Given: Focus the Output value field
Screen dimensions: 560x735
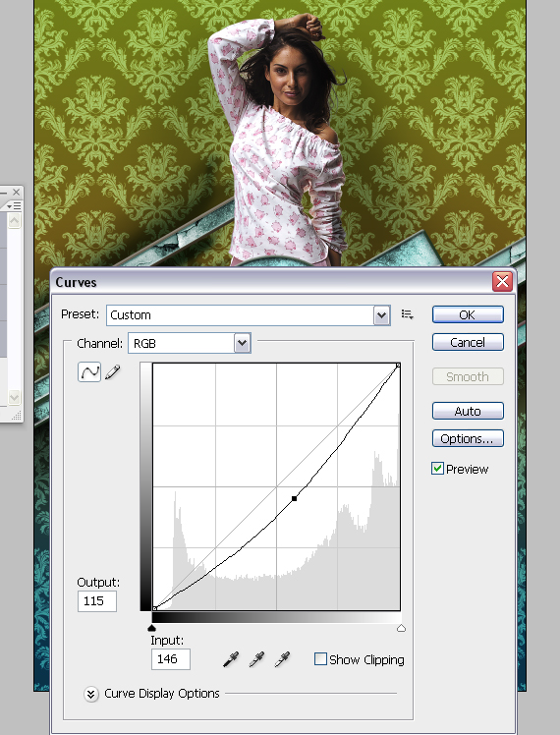Looking at the screenshot, I should pos(97,601).
